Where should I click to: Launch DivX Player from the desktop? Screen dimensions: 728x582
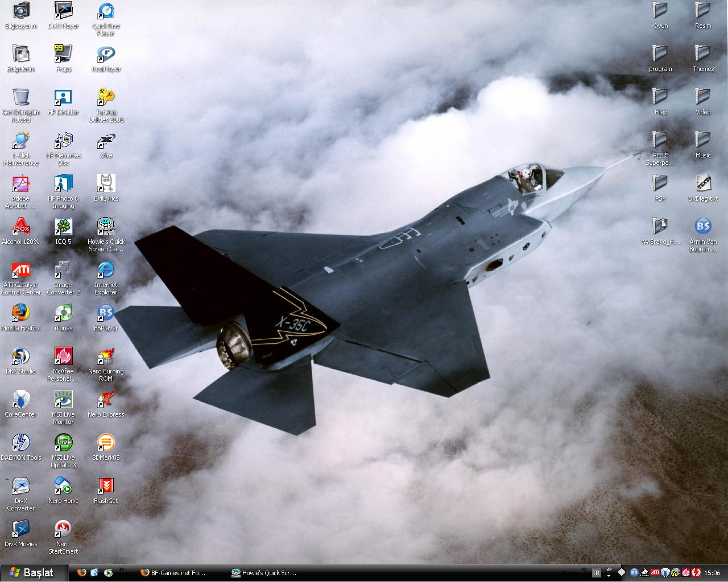coord(63,16)
